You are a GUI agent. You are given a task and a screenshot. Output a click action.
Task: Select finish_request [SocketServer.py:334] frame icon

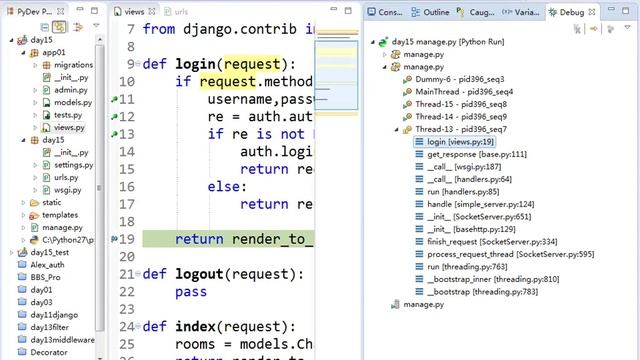[x=419, y=242]
